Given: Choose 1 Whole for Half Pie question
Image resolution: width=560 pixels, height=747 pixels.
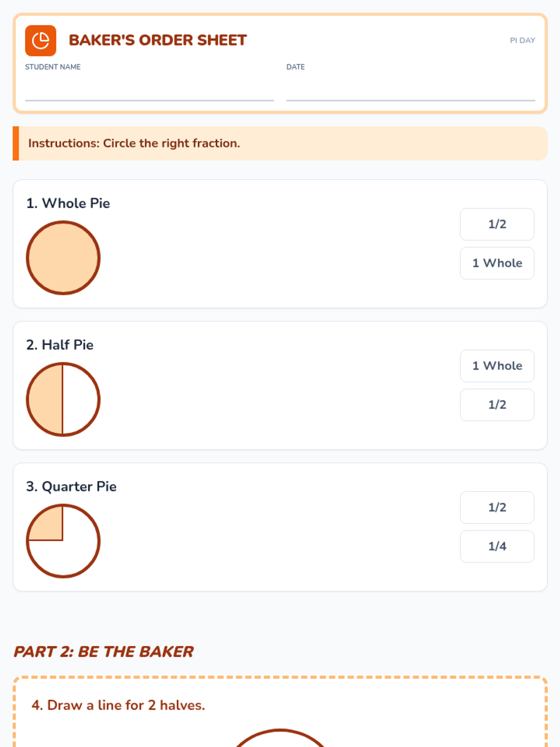Looking at the screenshot, I should [x=497, y=366].
